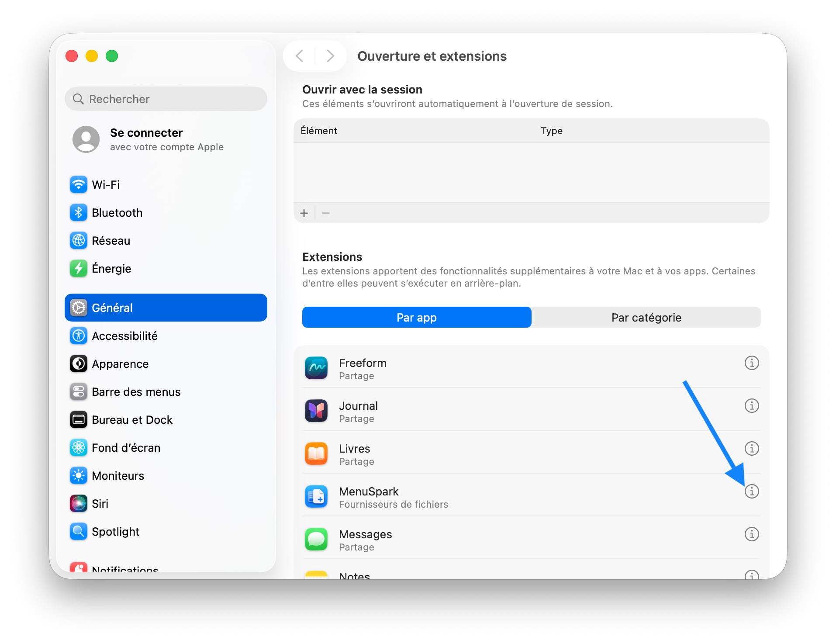Switch to the Par catégorie tab

[x=646, y=318]
